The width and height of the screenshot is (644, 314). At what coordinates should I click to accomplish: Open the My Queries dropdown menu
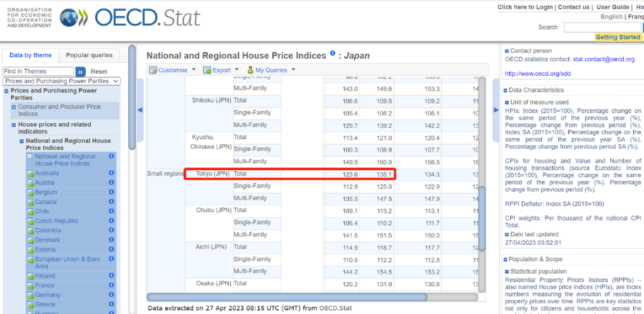click(x=293, y=70)
